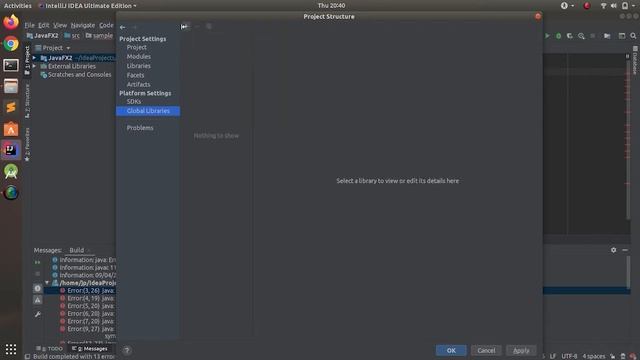
Task: Launch Google Chrome from the dock
Action: 11,44
